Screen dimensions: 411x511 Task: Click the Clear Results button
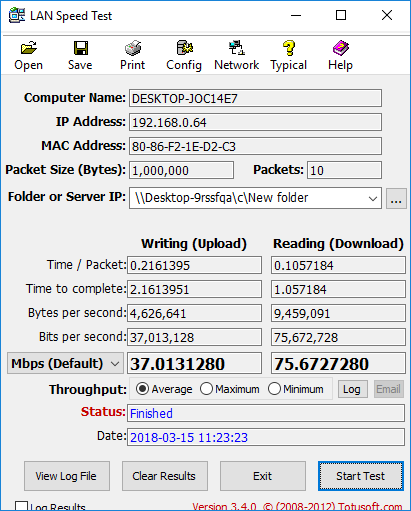pyautogui.click(x=165, y=476)
